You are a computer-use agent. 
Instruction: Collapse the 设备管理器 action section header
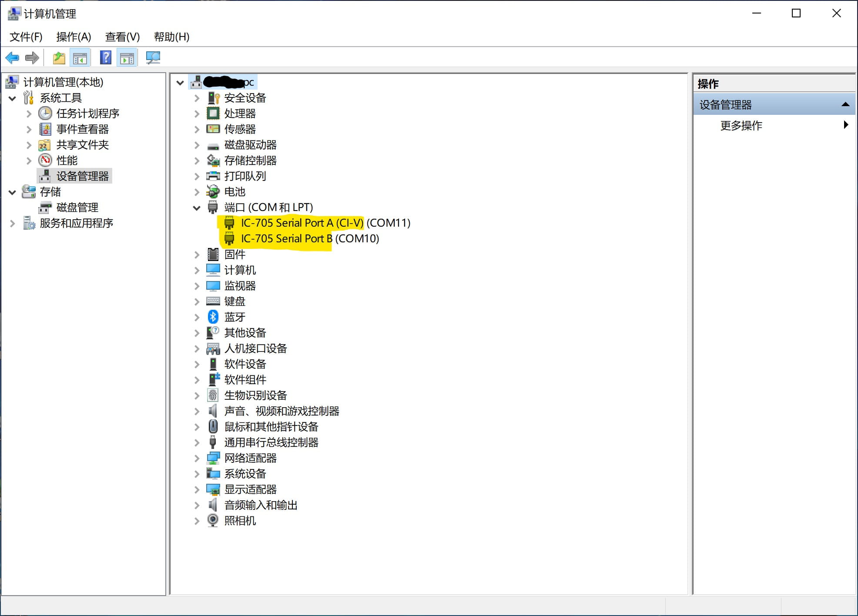845,104
